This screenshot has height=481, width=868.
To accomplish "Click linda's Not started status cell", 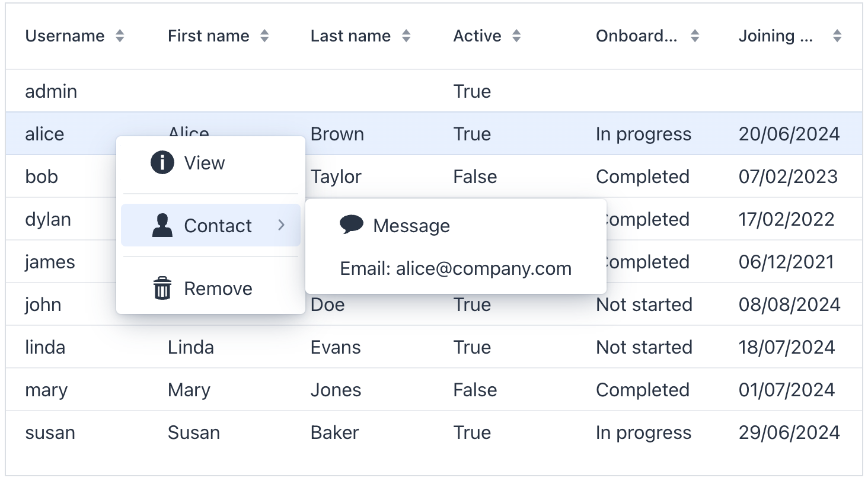I will pos(644,347).
